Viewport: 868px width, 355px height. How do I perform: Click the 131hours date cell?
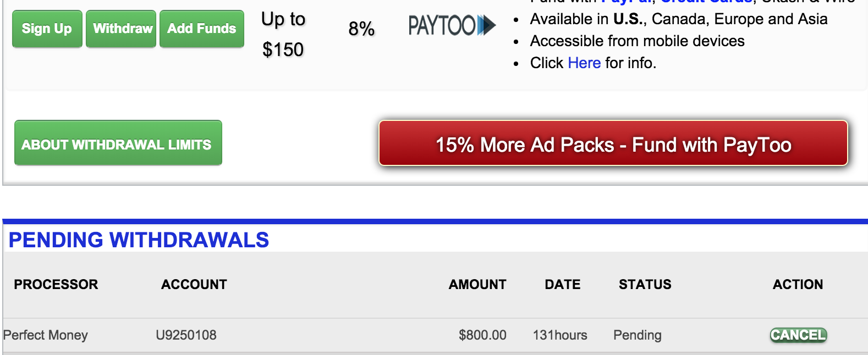click(560, 335)
